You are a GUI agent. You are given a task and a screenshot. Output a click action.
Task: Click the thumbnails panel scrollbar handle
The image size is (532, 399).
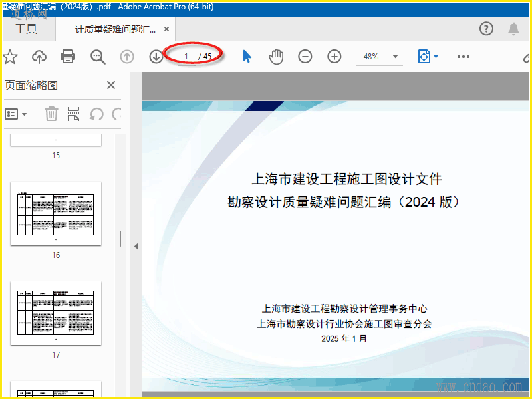(120, 239)
